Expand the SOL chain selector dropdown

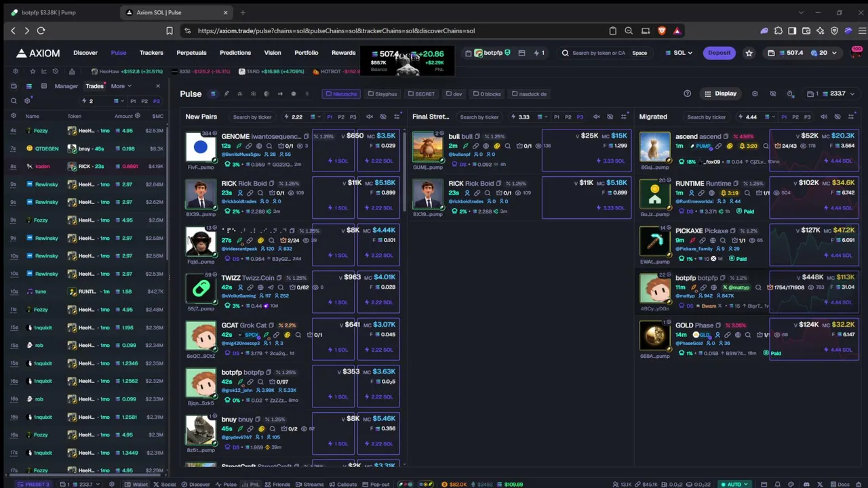click(x=679, y=53)
